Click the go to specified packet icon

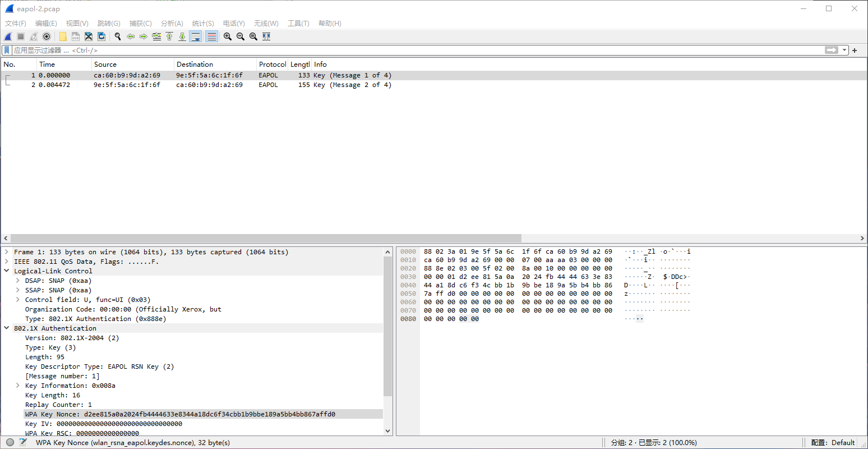(156, 36)
